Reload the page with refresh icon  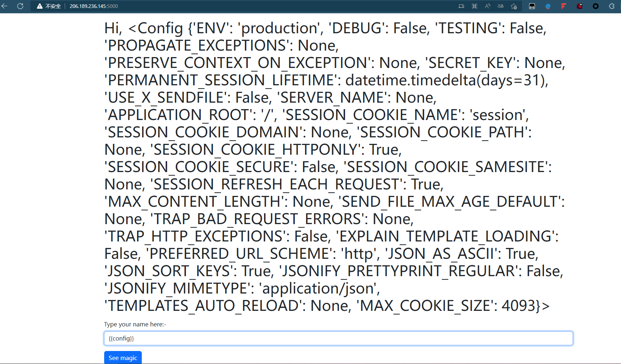(20, 6)
